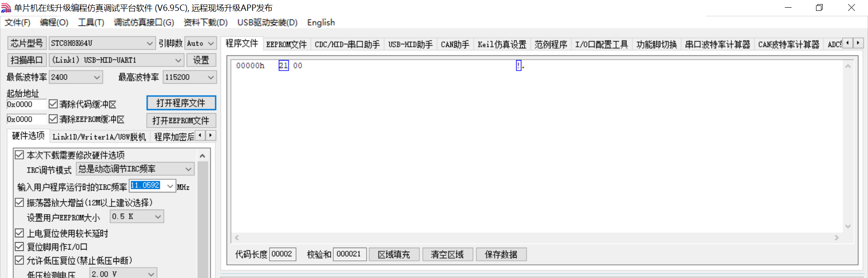Screen dimensions: 868x278
Task: Restore down the application window
Action: pos(819,8)
